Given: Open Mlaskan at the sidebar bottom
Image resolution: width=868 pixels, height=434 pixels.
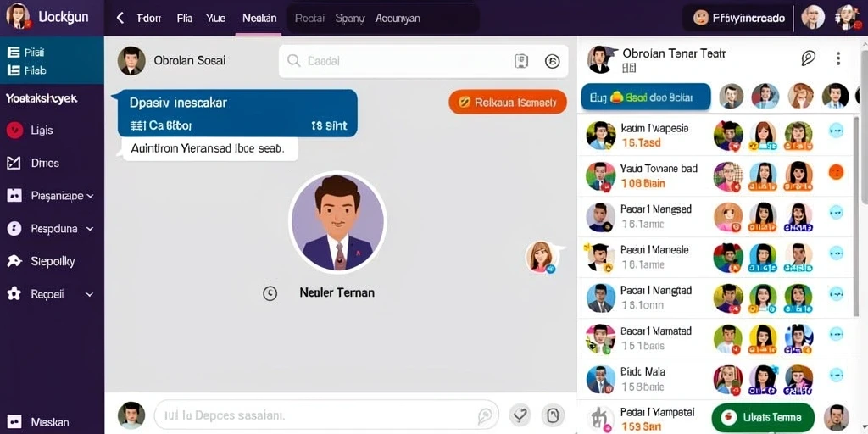Looking at the screenshot, I should (x=38, y=422).
